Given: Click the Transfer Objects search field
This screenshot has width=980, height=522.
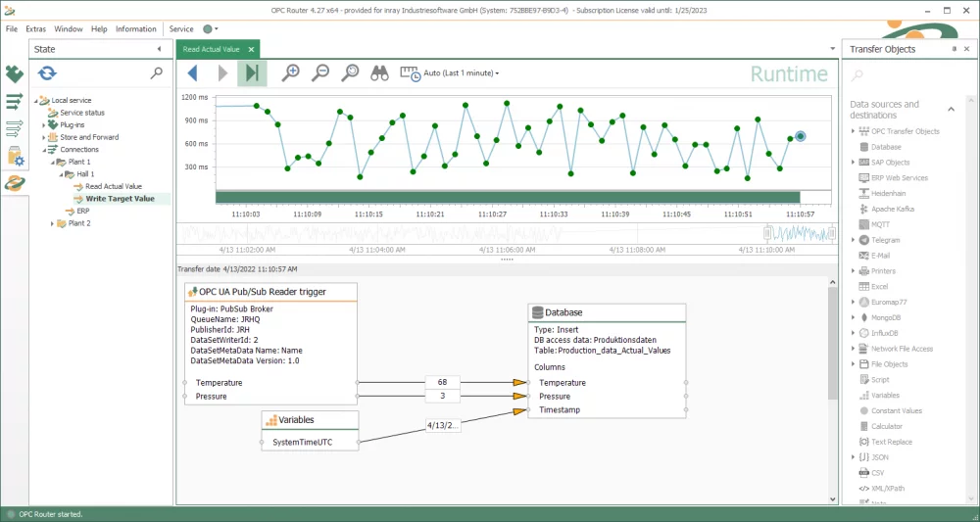Looking at the screenshot, I should (x=906, y=75).
